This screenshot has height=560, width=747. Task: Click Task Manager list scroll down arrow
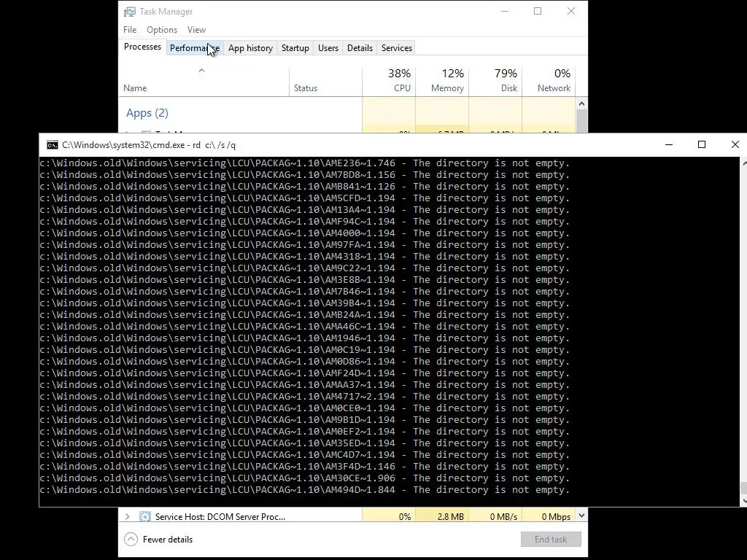(581, 516)
